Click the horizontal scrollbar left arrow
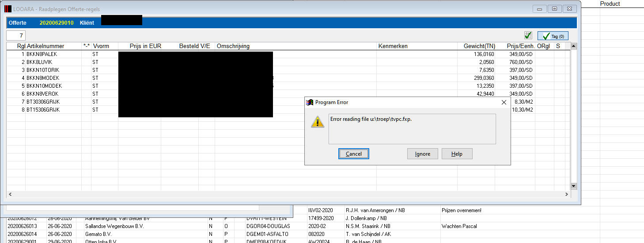644x243 pixels. tap(10, 194)
